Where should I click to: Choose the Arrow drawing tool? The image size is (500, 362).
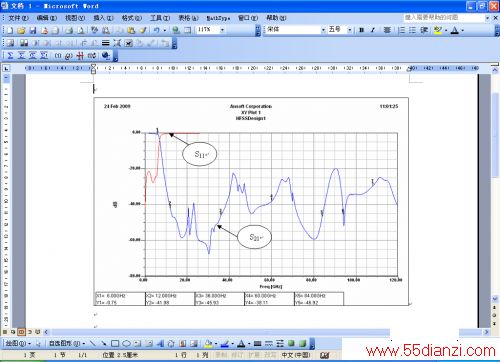point(104,343)
